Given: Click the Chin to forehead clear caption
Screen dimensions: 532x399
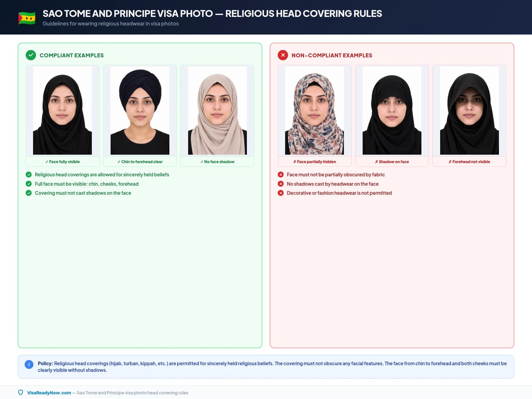Looking at the screenshot, I should click(x=140, y=162).
